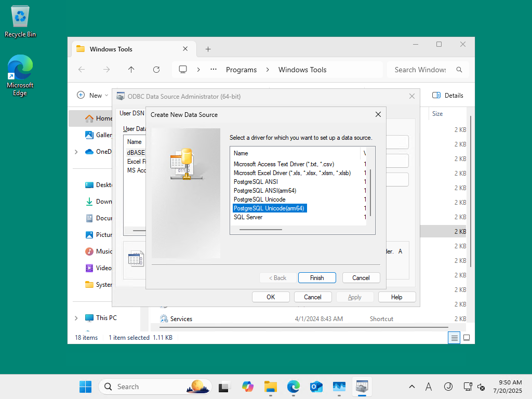Click the driver list vertical scrollbar

(x=370, y=192)
